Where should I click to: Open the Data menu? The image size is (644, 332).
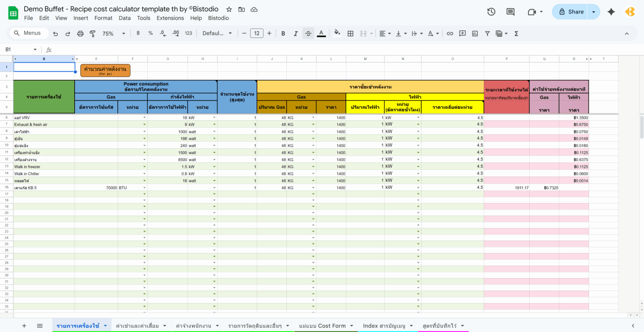(x=125, y=18)
